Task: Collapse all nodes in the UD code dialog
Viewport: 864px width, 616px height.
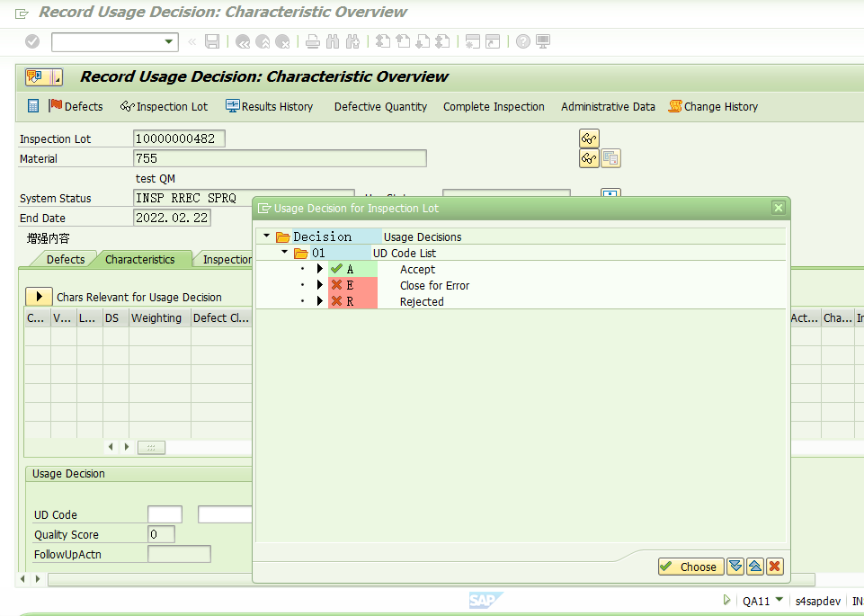Action: [755, 567]
